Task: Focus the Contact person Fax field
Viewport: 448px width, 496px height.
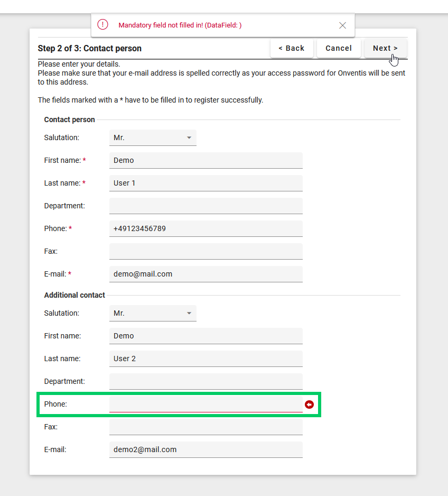Action: click(206, 251)
